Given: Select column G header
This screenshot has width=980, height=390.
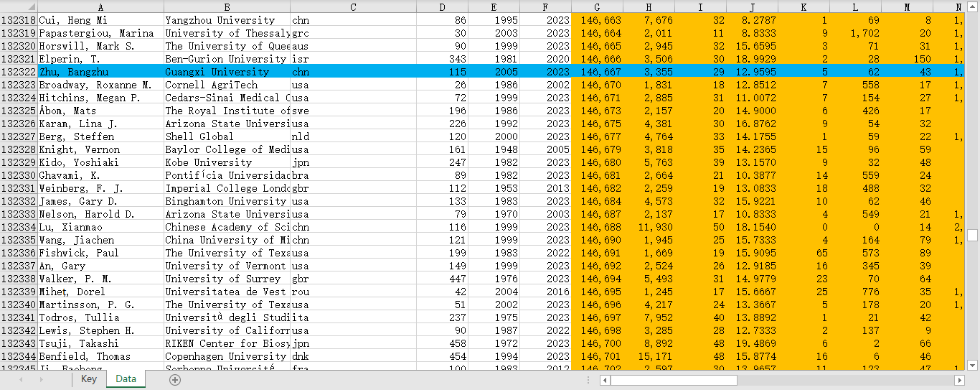Looking at the screenshot, I should [597, 6].
